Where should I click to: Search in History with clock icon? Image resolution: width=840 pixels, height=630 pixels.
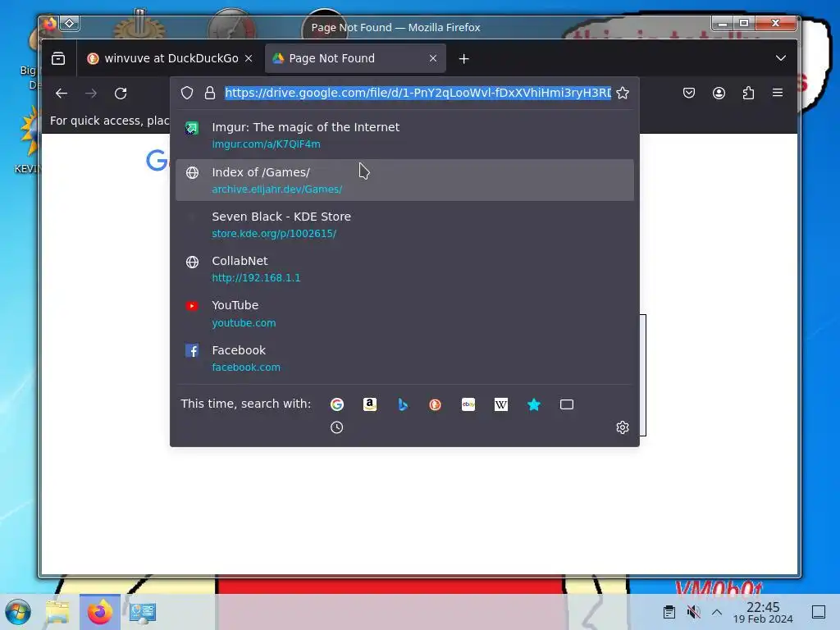coord(337,427)
